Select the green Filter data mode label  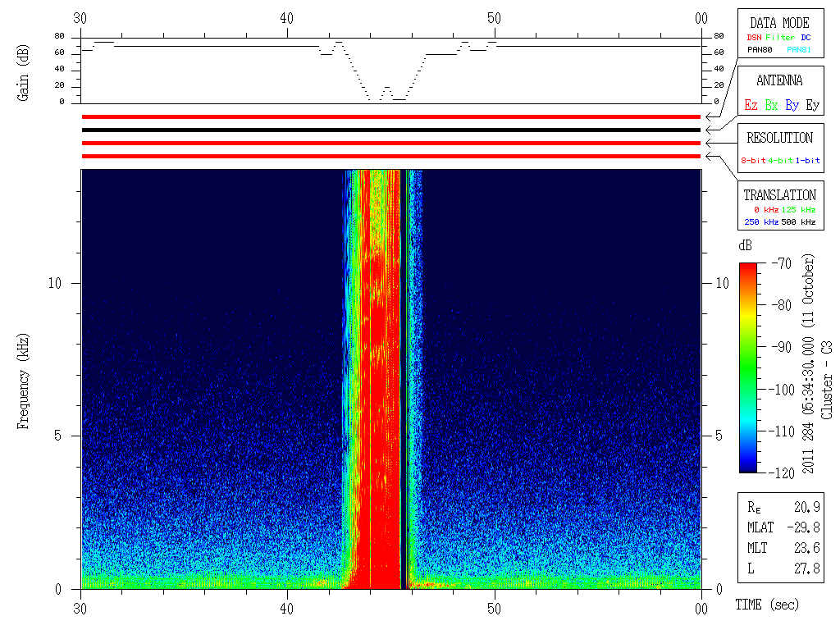click(x=780, y=38)
